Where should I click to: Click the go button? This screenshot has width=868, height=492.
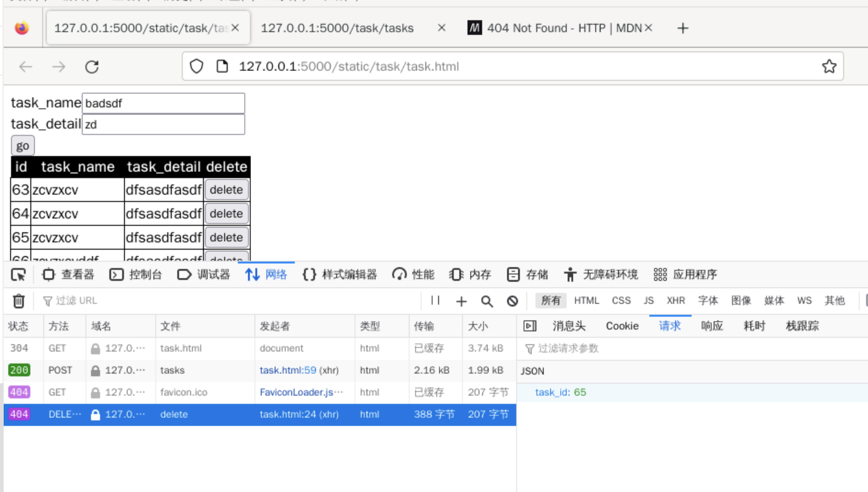coord(23,146)
